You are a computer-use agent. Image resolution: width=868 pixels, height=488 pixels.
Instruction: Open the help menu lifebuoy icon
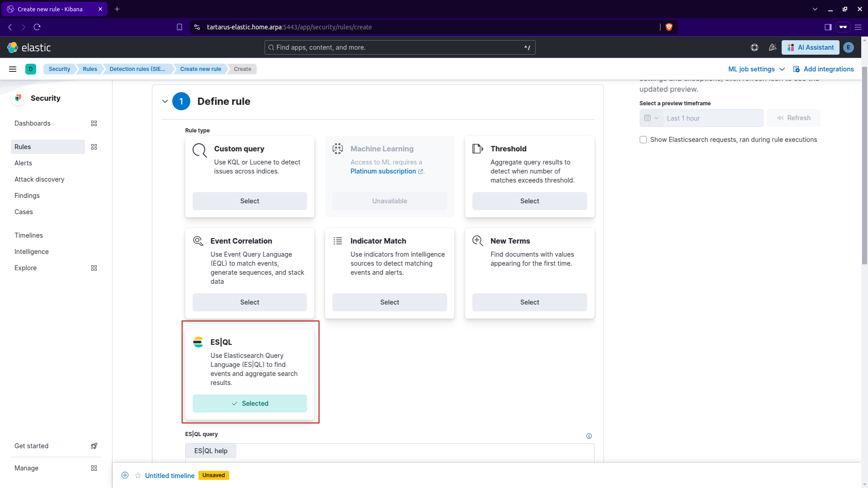[x=754, y=47]
